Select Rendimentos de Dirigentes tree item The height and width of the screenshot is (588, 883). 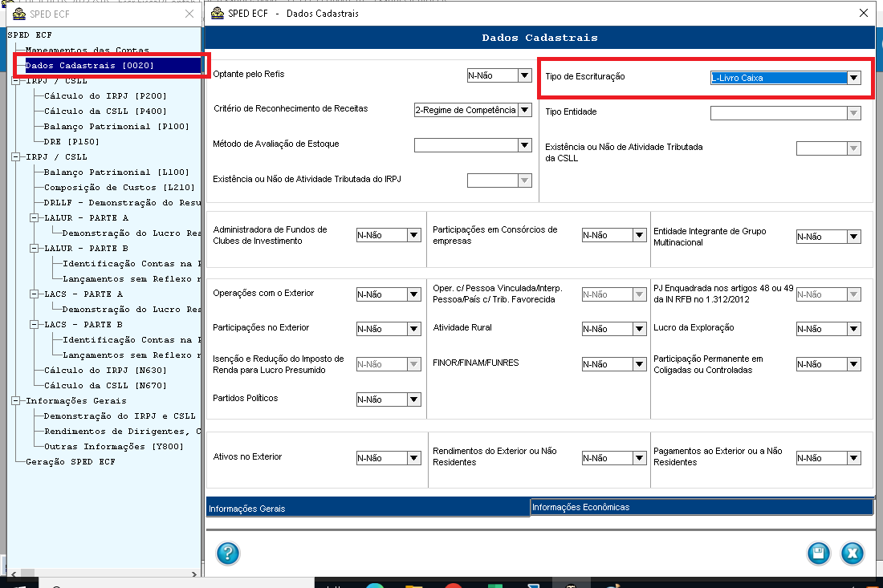tap(122, 431)
